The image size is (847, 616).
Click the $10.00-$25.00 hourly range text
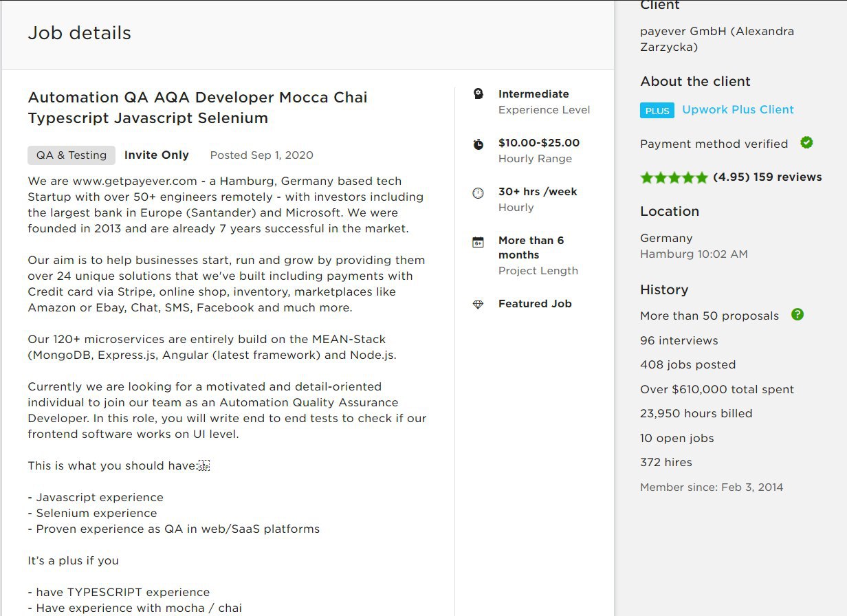pos(539,143)
